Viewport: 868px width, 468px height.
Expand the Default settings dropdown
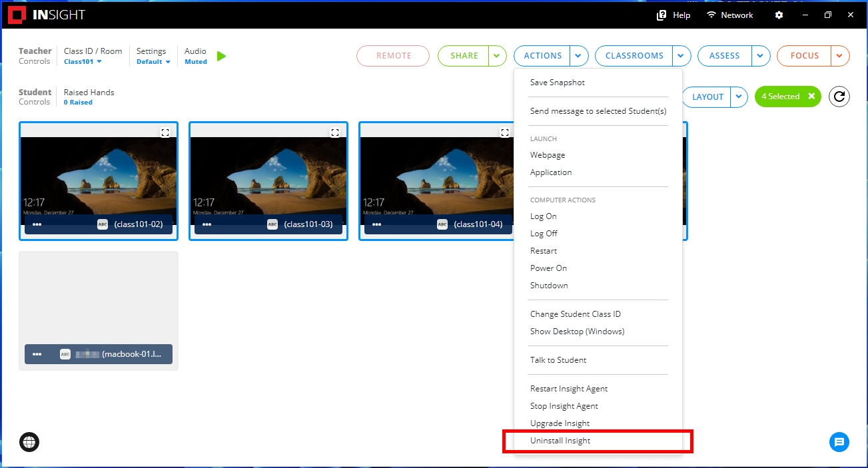(153, 61)
